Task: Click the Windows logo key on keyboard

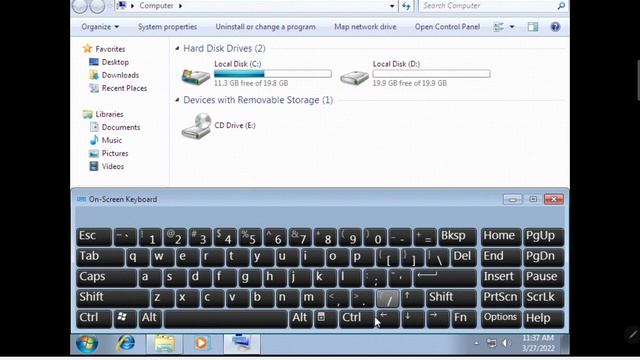Action: pos(125,318)
